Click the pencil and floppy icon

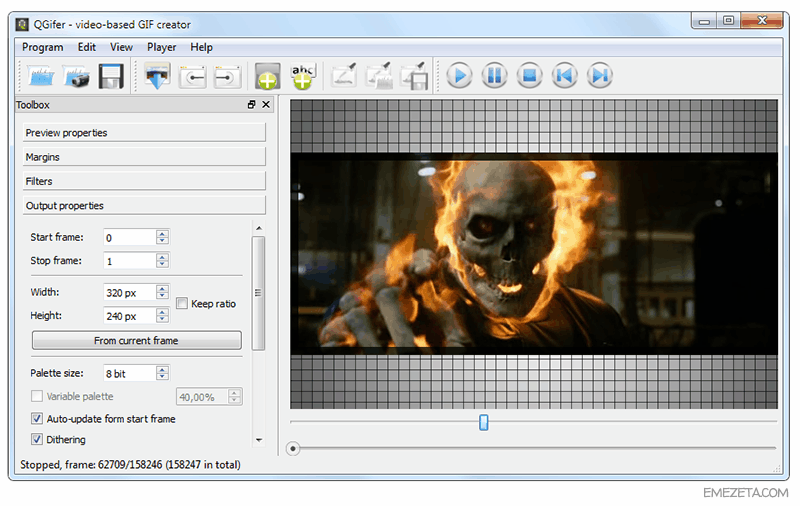(x=414, y=77)
